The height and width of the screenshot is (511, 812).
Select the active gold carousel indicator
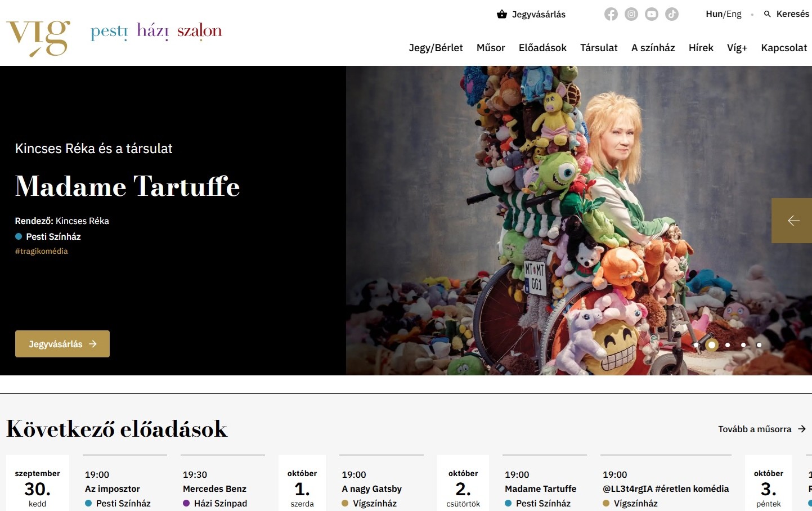pos(712,345)
